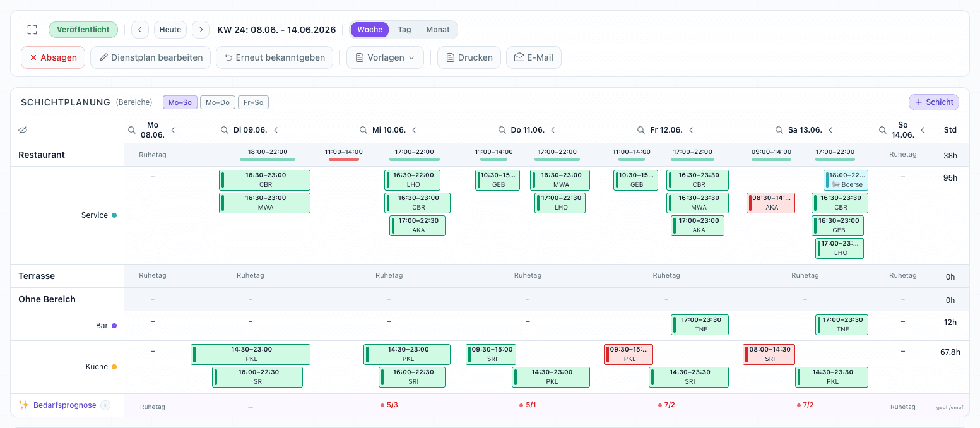The height and width of the screenshot is (428, 980).
Task: Open Dienstplan bearbeiten
Action: coord(150,57)
